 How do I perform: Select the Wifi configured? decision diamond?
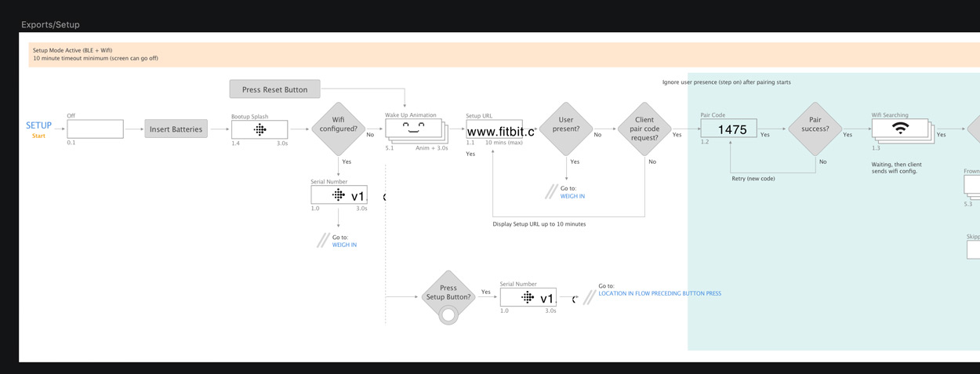coord(338,129)
